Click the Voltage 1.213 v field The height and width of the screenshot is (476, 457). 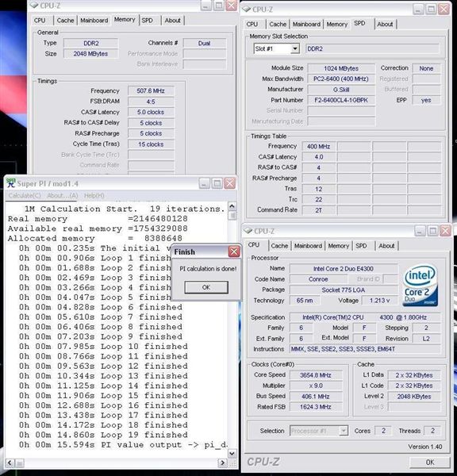click(x=379, y=301)
